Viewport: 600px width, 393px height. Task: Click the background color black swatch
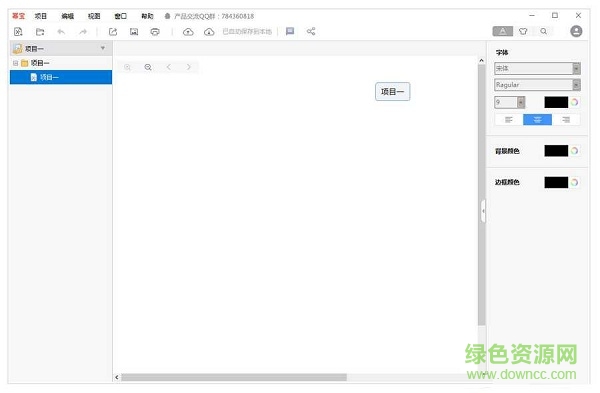point(556,151)
